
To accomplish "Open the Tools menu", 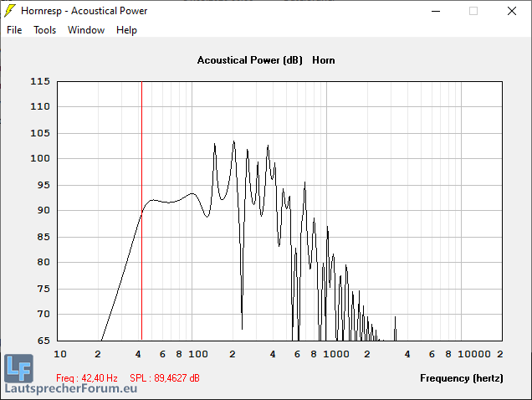I will (45, 30).
